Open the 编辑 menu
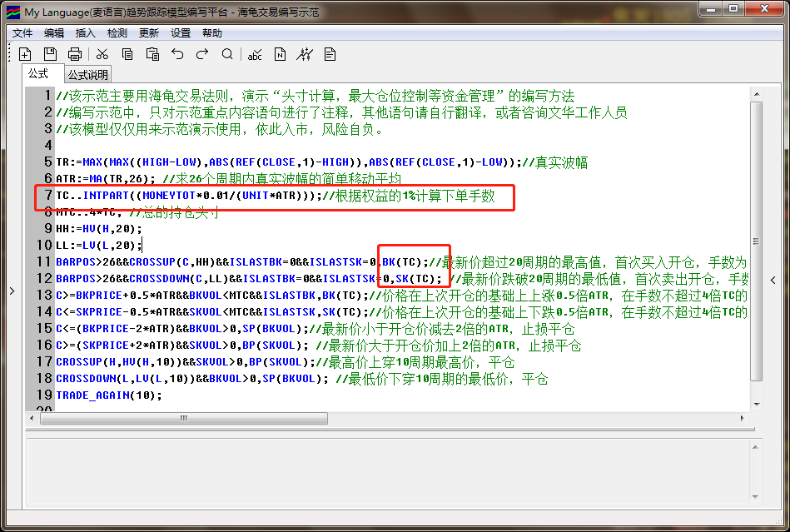Screen dimensions: 790x532 click(x=54, y=33)
